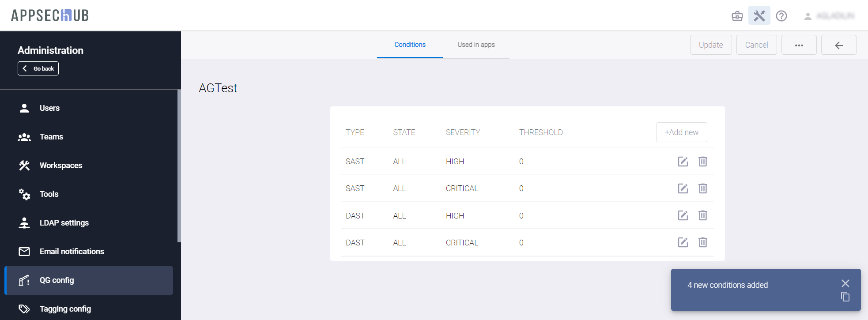Switch to the Used in apps tab
This screenshot has height=320, width=868.
(476, 45)
